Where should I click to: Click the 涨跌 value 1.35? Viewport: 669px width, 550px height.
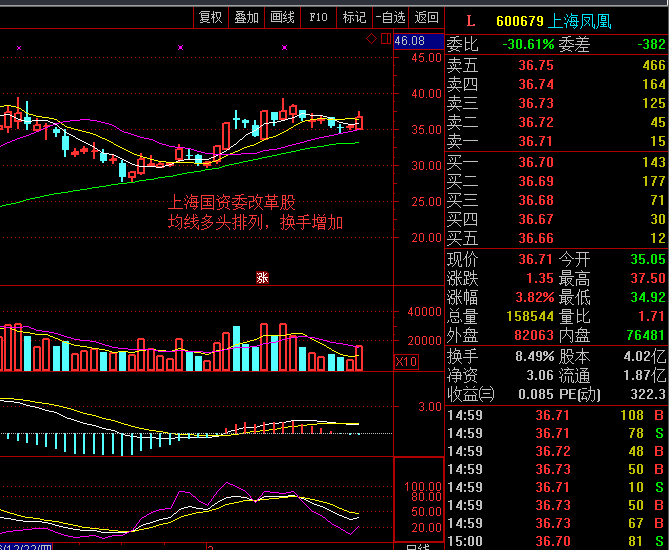pos(540,278)
